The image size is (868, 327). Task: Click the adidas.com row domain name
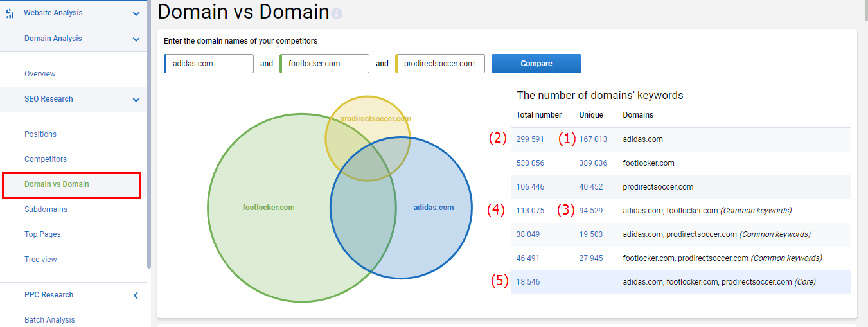coord(643,139)
